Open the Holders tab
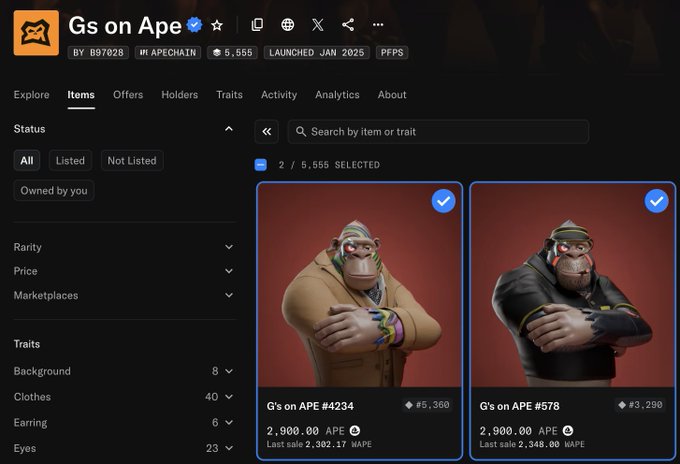The height and width of the screenshot is (464, 680). [x=180, y=95]
